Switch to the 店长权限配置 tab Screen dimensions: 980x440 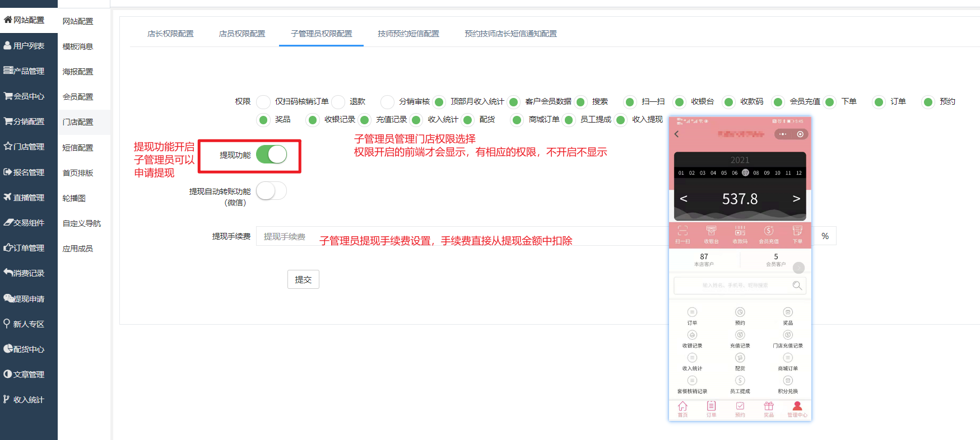[170, 34]
